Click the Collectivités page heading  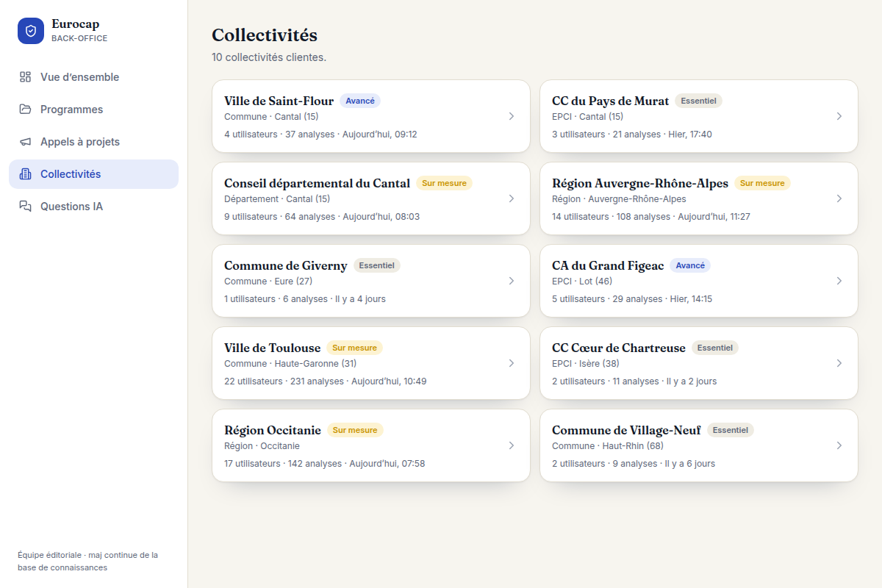coord(265,35)
